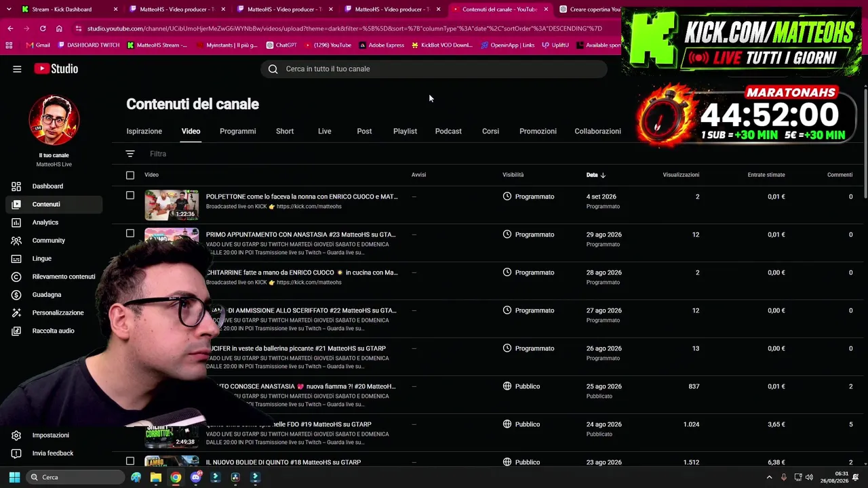This screenshot has width=868, height=488.
Task: Open visibility options for the CHITARRINE video
Action: [530, 272]
